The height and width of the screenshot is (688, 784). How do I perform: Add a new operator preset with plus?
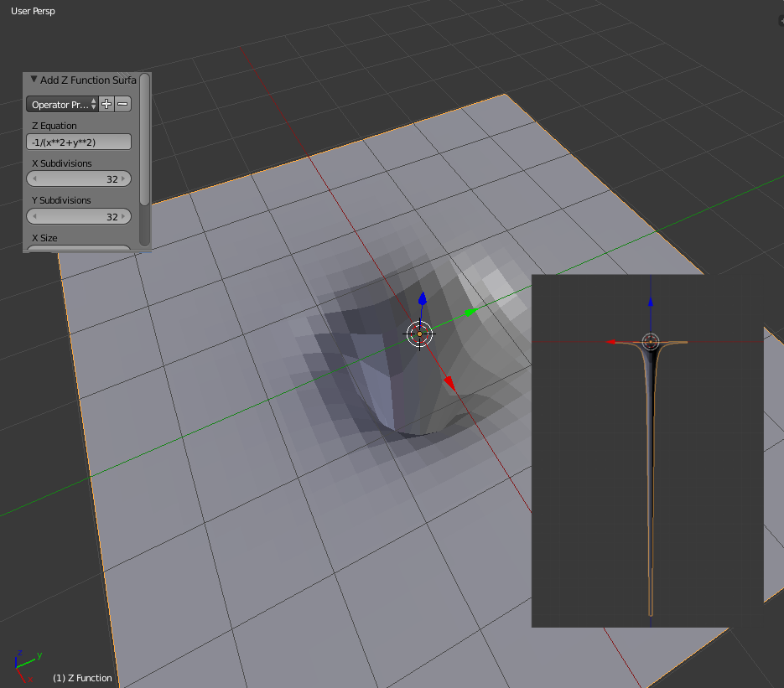[106, 105]
